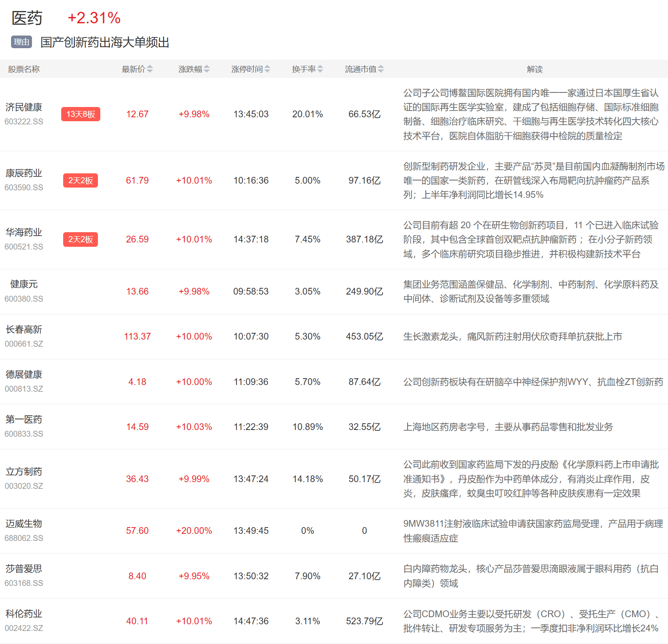The image size is (668, 644).
Task: Click the 换手率 sort arrows
Action: click(320, 69)
